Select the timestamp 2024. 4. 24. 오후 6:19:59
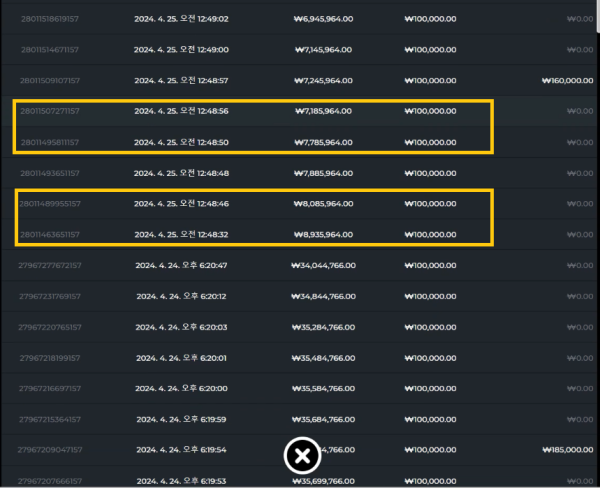The height and width of the screenshot is (488, 600). (x=181, y=419)
